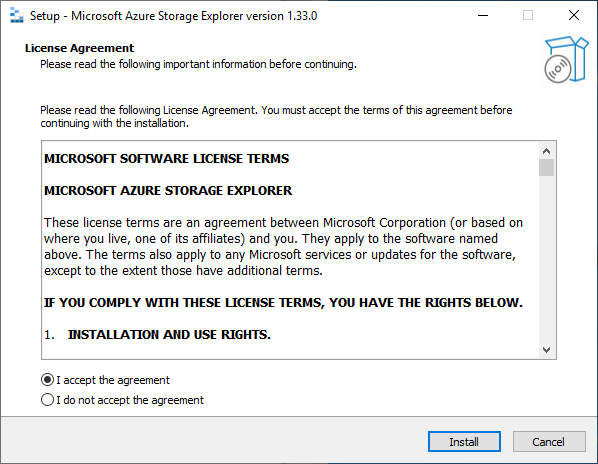This screenshot has height=464, width=598.
Task: Click the Azure Storage Explorer title bar icon
Action: 16,16
